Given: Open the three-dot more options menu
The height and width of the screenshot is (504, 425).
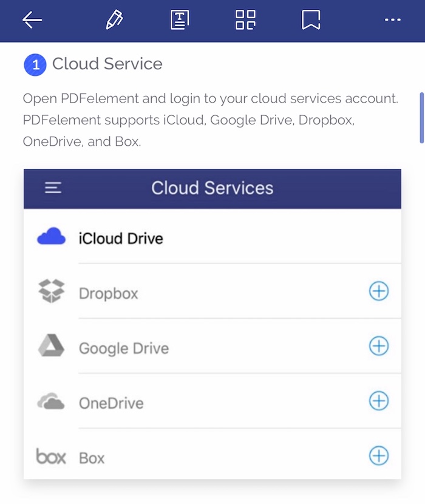Looking at the screenshot, I should coord(393,19).
